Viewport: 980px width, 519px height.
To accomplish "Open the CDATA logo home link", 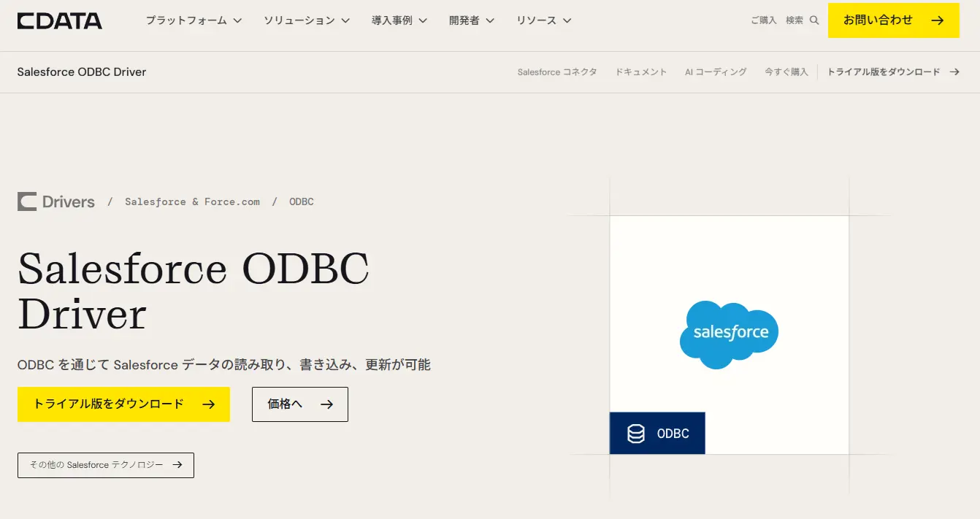I will coord(60,20).
